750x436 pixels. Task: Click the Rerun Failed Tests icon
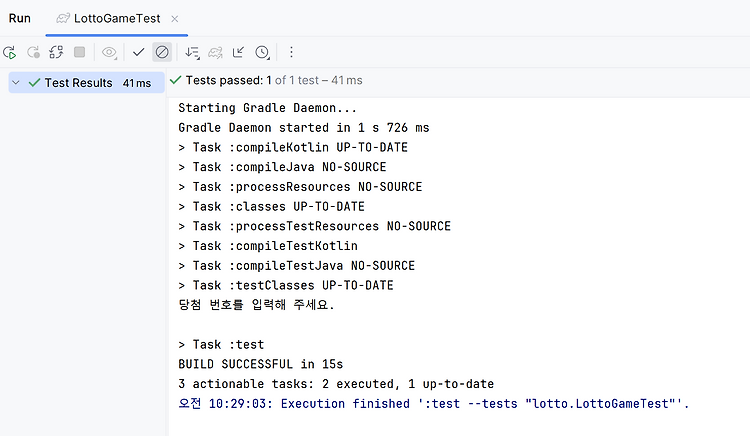(33, 52)
